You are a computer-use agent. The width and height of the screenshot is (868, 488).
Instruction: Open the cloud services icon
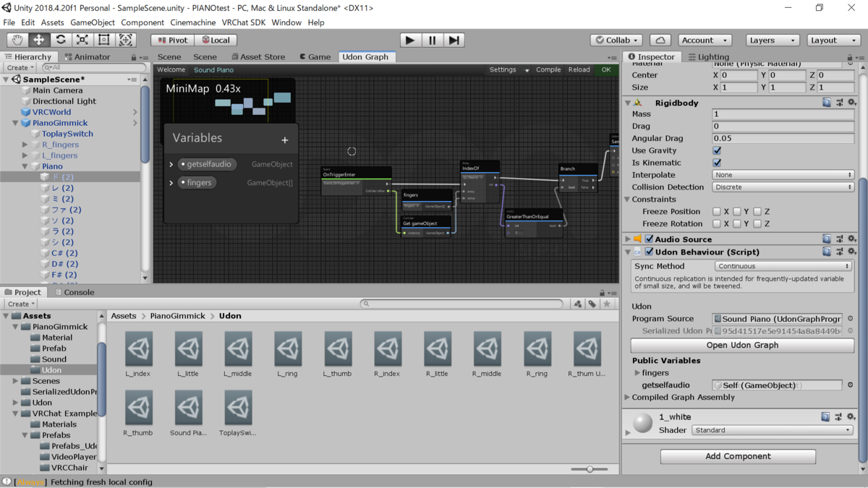(x=660, y=40)
